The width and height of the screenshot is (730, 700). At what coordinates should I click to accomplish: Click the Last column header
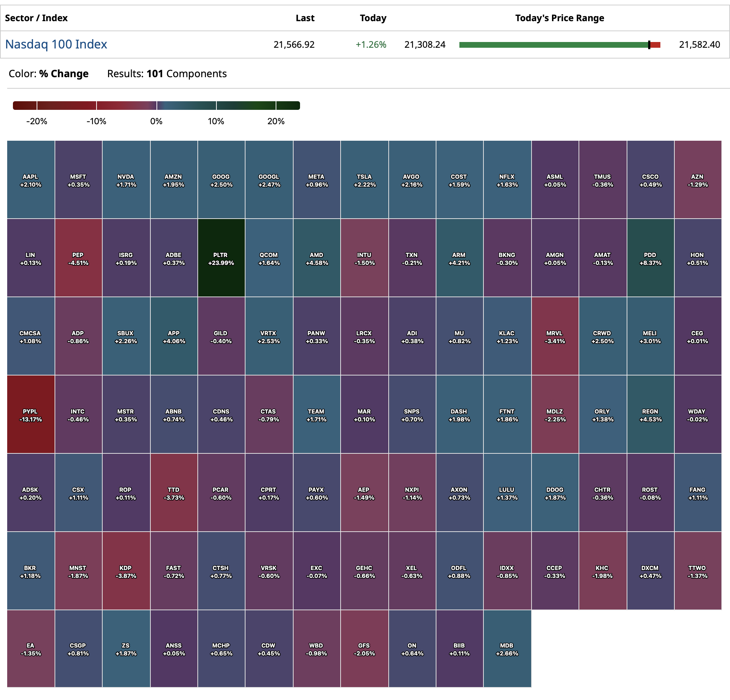tap(305, 18)
